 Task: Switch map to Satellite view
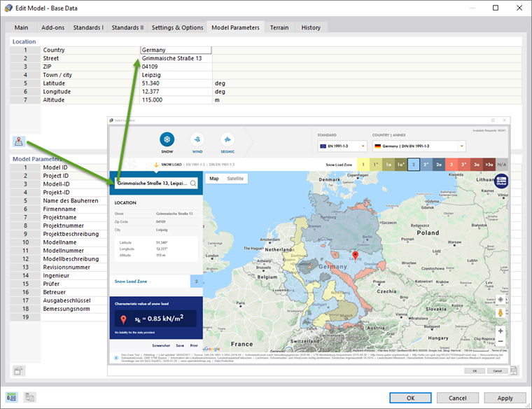(235, 179)
